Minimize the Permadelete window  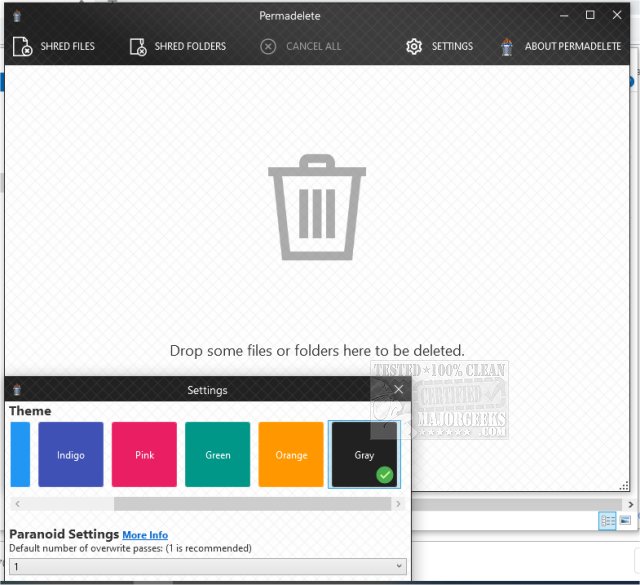point(564,16)
